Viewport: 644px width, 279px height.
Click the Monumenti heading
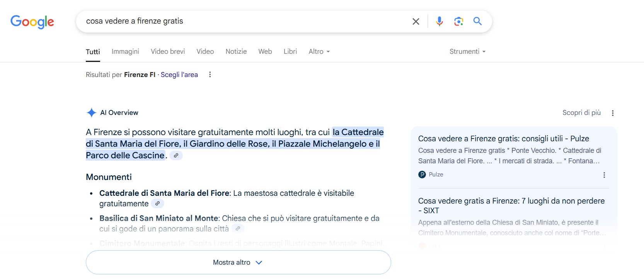click(x=109, y=177)
